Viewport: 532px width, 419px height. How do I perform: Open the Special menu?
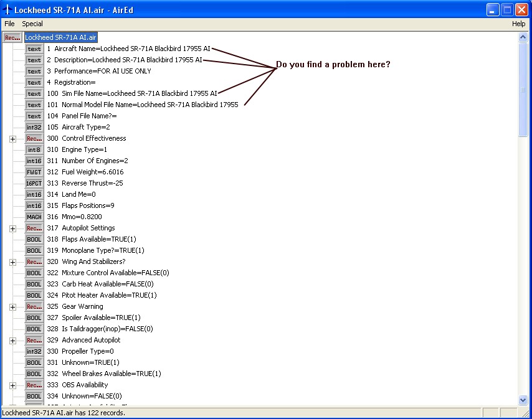tap(32, 24)
